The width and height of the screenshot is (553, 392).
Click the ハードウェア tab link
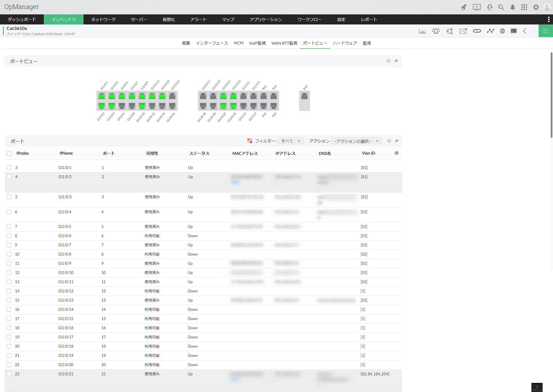345,43
